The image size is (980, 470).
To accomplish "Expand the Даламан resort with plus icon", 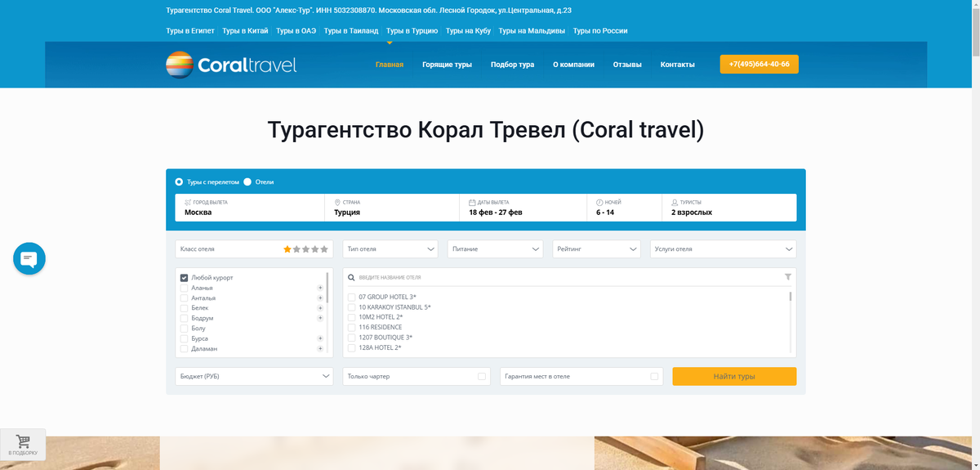I will click(320, 349).
